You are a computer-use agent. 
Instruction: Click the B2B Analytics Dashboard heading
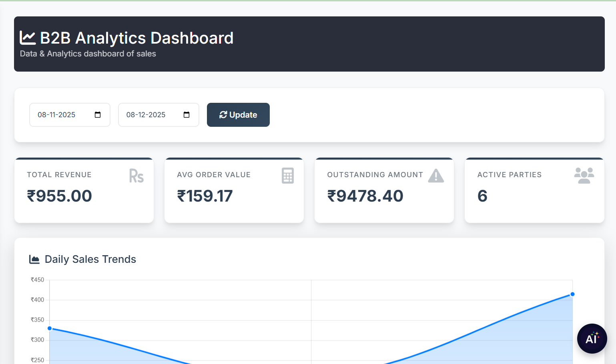[x=136, y=38]
